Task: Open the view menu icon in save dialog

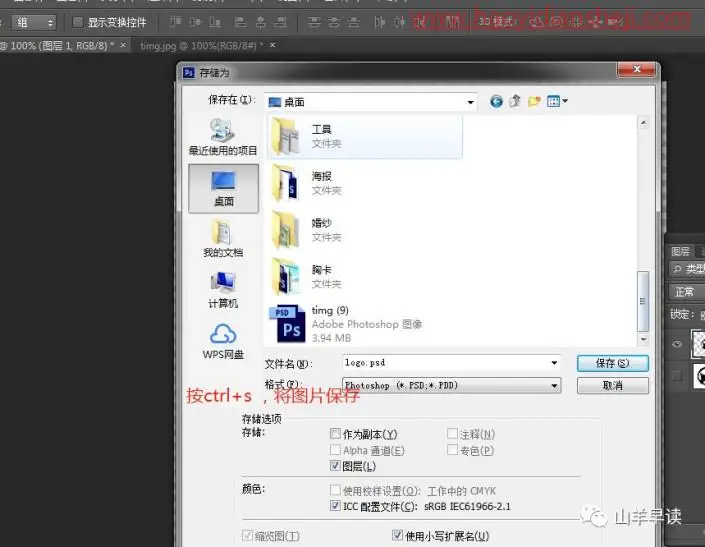Action: pyautogui.click(x=557, y=102)
